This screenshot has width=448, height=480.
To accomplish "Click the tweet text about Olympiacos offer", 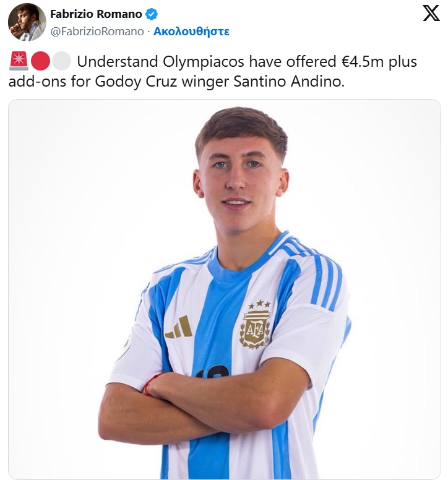I will tap(213, 71).
